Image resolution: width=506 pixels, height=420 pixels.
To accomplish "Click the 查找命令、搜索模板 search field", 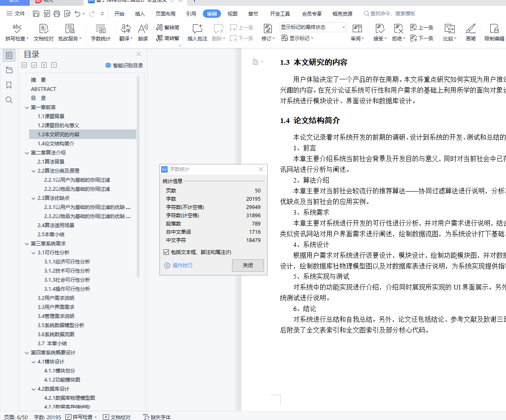I will (390, 14).
